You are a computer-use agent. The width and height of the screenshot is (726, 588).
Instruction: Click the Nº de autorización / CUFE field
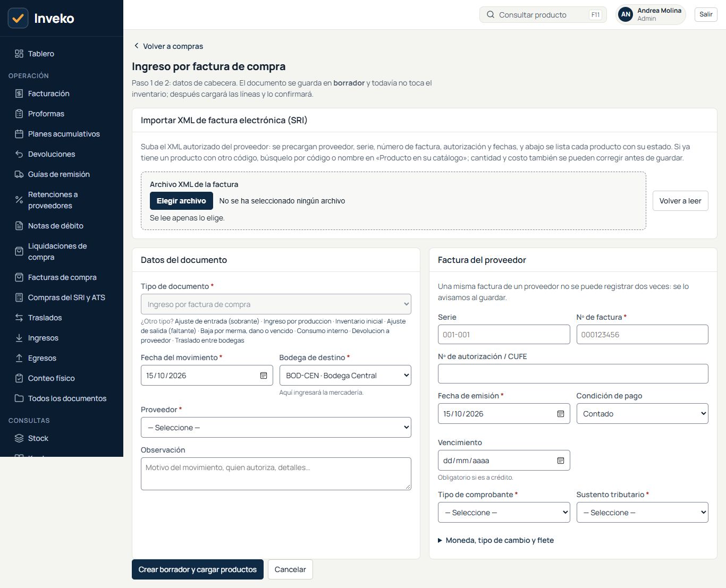click(x=573, y=373)
